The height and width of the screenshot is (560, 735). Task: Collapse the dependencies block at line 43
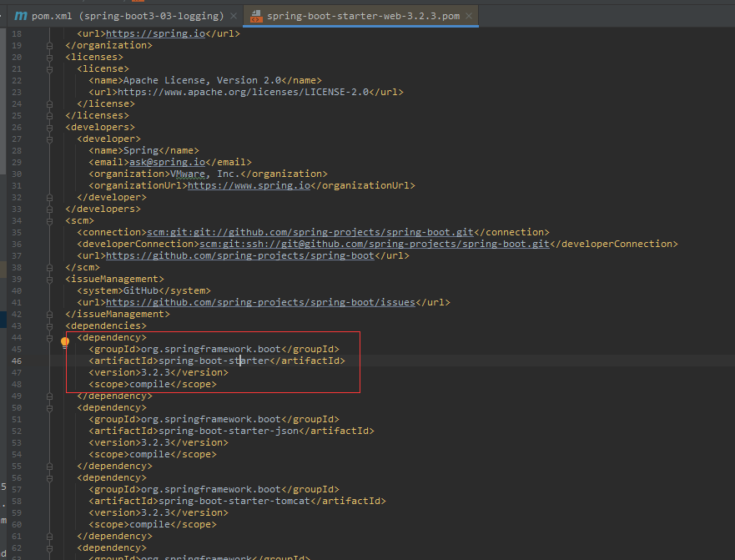[49, 326]
